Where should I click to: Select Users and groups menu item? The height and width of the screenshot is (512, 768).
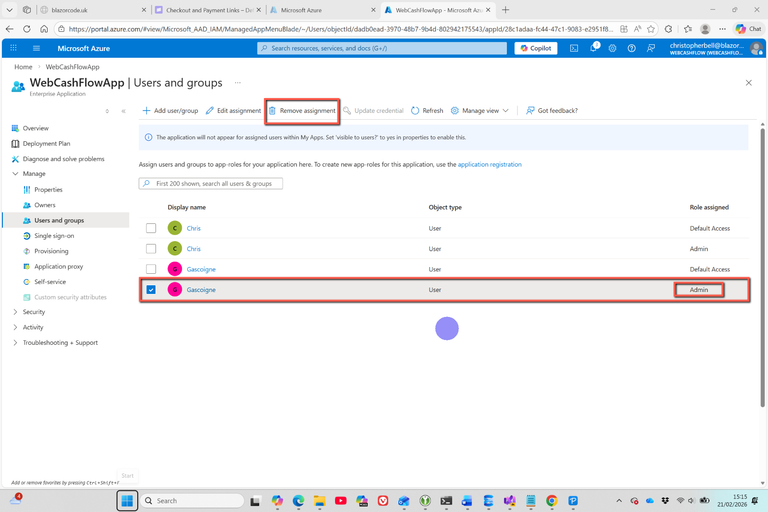(x=59, y=220)
